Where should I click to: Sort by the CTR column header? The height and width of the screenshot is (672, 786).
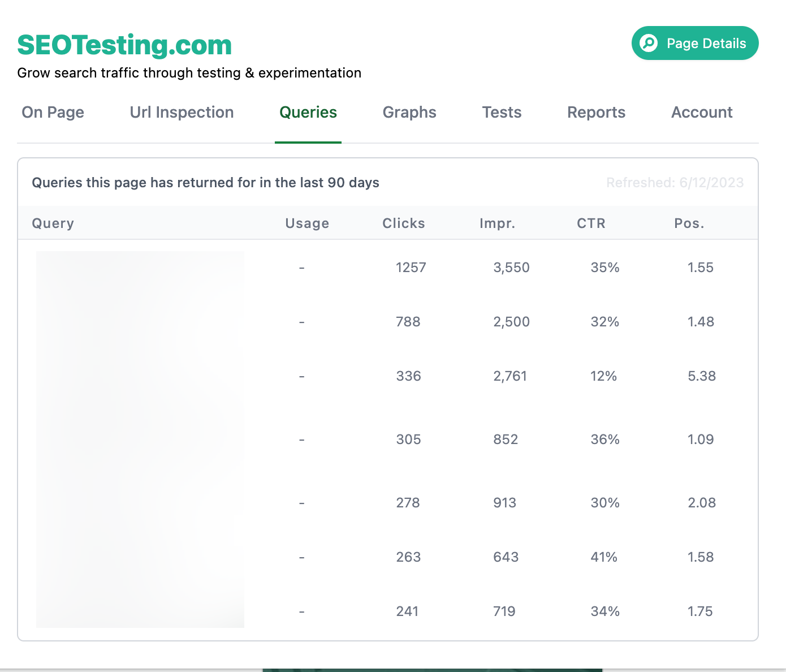591,223
